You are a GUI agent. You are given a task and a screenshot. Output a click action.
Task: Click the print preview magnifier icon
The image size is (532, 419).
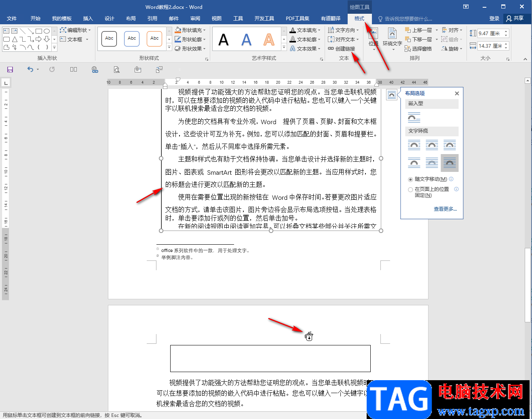coord(116,70)
